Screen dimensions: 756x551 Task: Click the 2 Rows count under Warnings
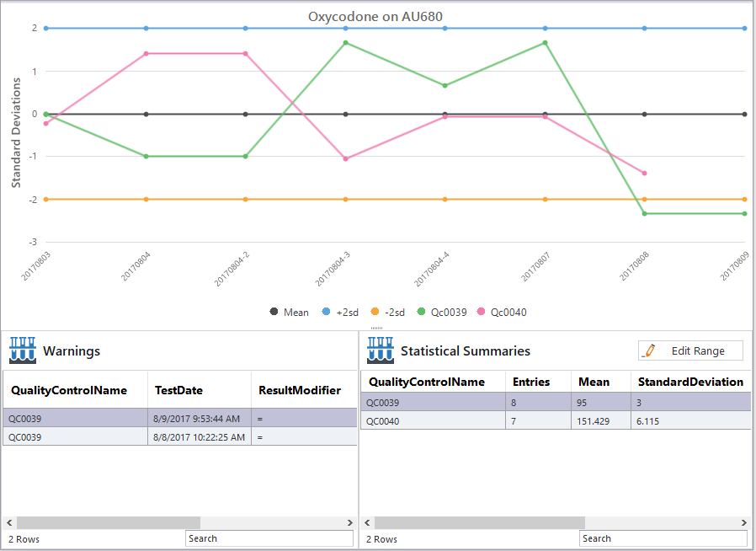coord(24,539)
